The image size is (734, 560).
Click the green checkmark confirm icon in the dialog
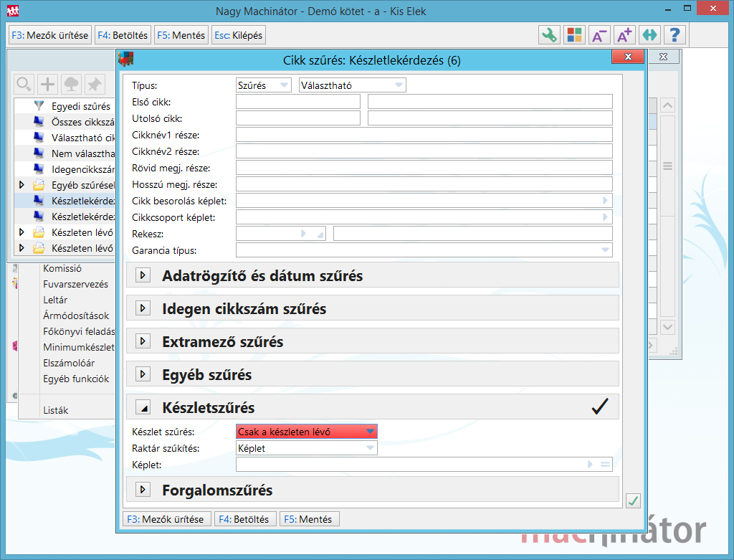pyautogui.click(x=634, y=501)
